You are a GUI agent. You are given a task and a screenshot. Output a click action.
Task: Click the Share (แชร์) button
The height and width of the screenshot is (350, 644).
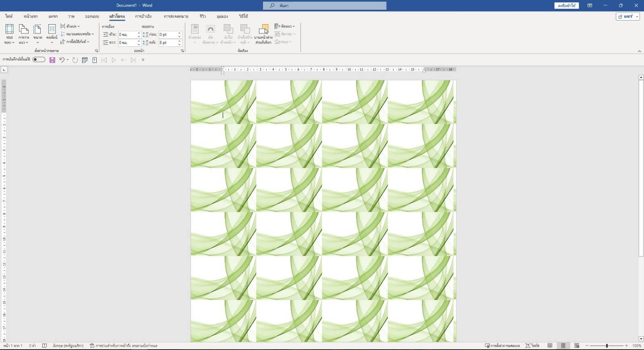[x=627, y=17]
